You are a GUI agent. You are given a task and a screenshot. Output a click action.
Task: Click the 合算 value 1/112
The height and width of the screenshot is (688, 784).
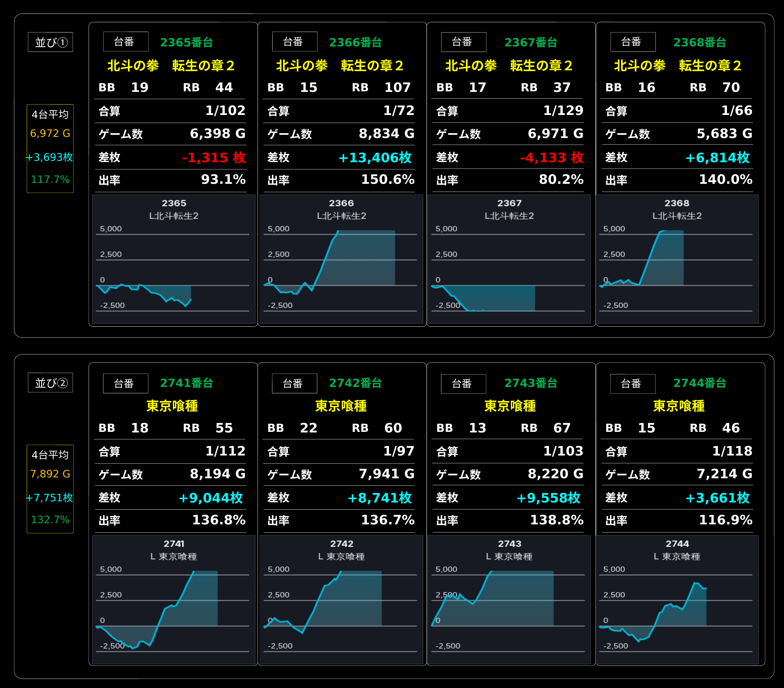226,451
